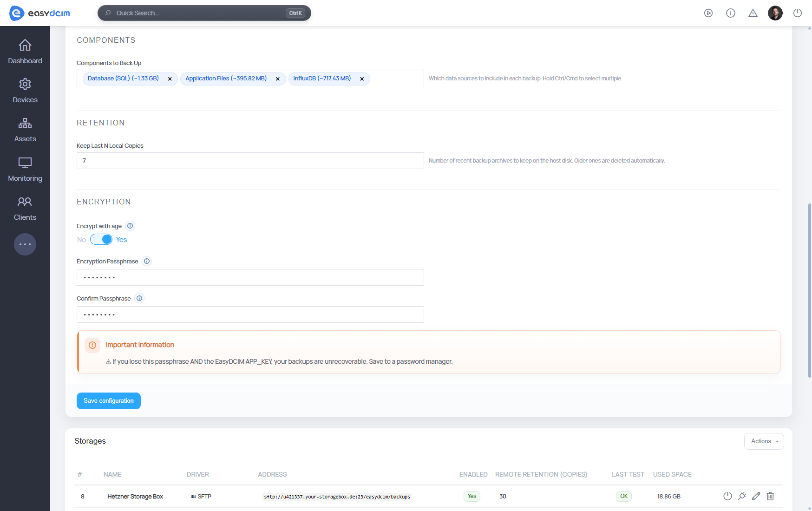This screenshot has height=511, width=812.
Task: Open the header information icon
Action: 731,13
